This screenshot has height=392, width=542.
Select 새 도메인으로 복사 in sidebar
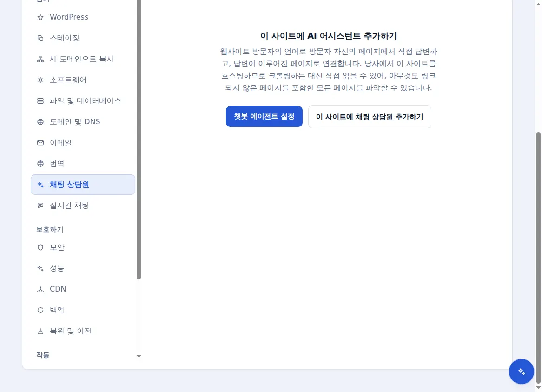83,59
